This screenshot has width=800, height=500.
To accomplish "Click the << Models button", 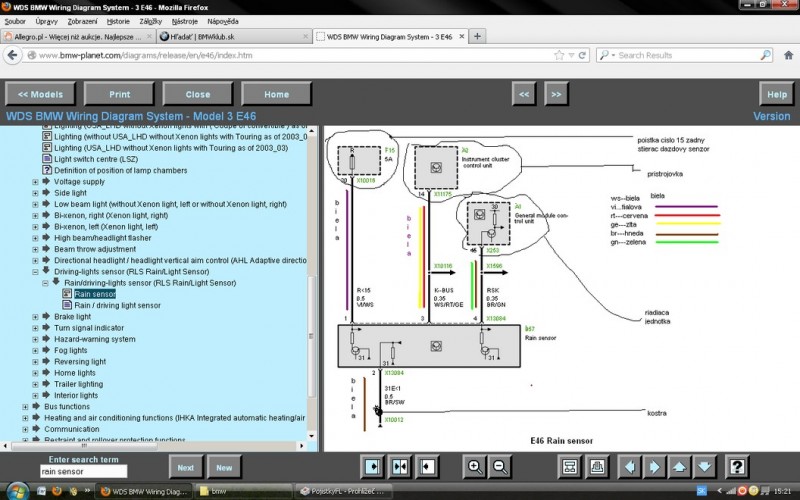I will pyautogui.click(x=40, y=94).
